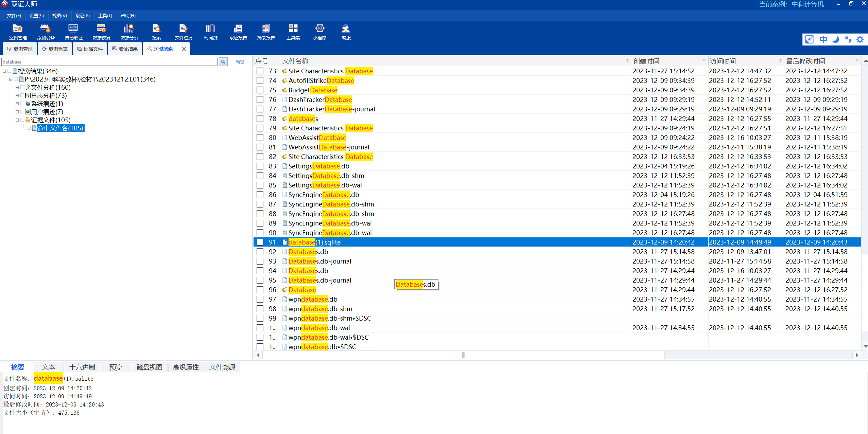Check the box for row 91 database(1).sqlite
The height and width of the screenshot is (434, 868).
(260, 242)
